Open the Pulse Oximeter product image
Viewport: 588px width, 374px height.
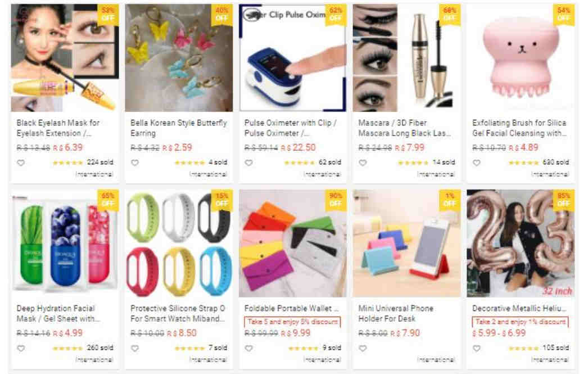(292, 58)
